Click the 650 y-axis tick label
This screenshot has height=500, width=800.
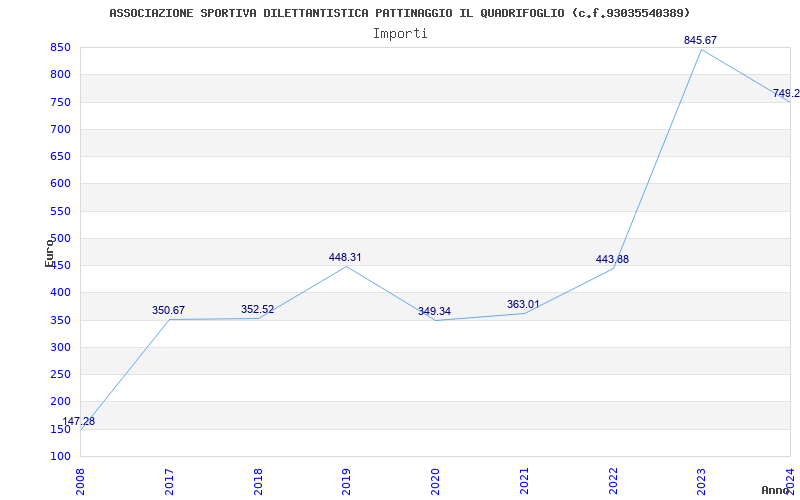(60, 157)
